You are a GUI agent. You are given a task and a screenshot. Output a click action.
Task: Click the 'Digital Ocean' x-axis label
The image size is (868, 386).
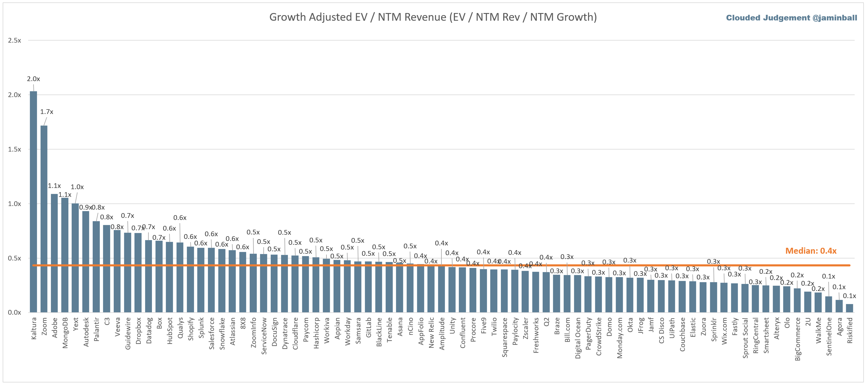tap(578, 338)
